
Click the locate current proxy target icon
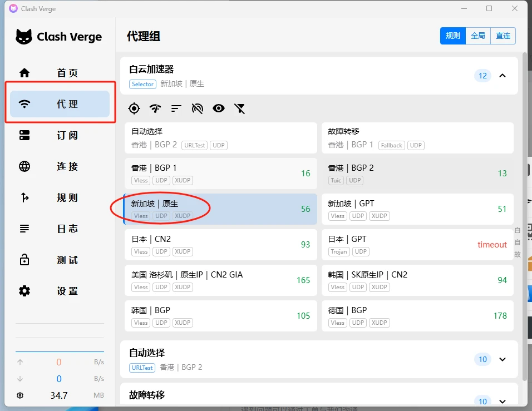[x=134, y=108]
